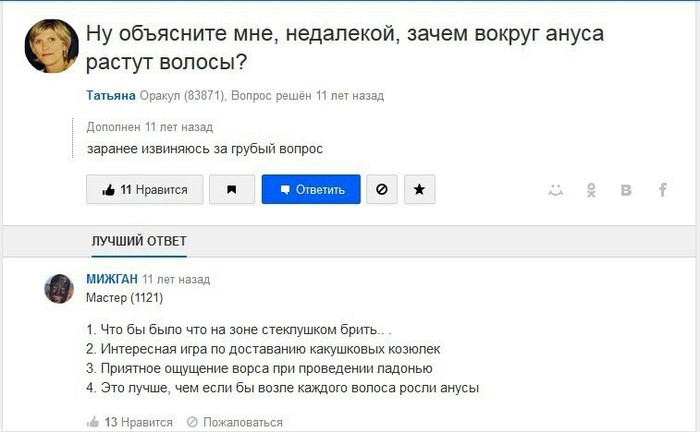Select the ЛУЧШИЙ ОТВЕТ tab
The image size is (700, 432).
coord(138,241)
